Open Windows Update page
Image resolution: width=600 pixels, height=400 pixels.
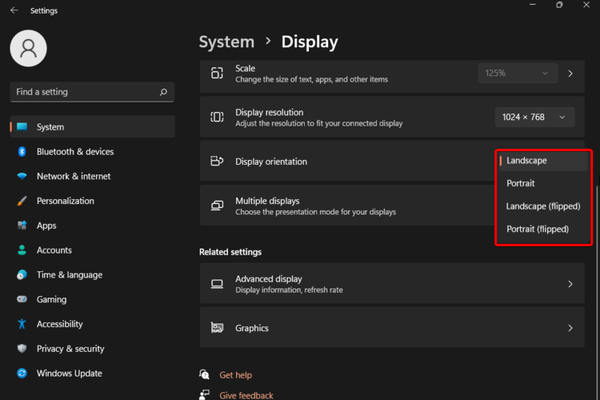tap(92, 373)
